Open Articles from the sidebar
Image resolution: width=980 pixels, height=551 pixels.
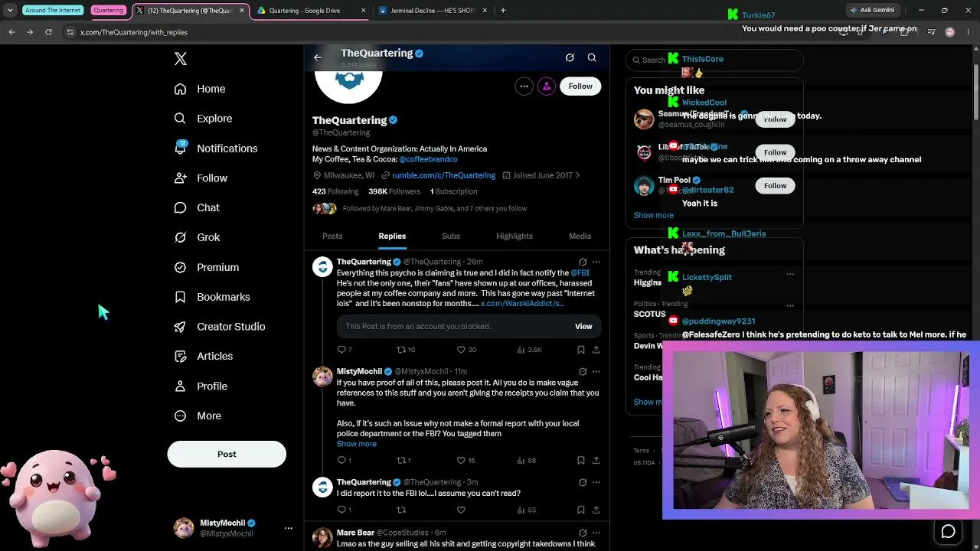204,356
